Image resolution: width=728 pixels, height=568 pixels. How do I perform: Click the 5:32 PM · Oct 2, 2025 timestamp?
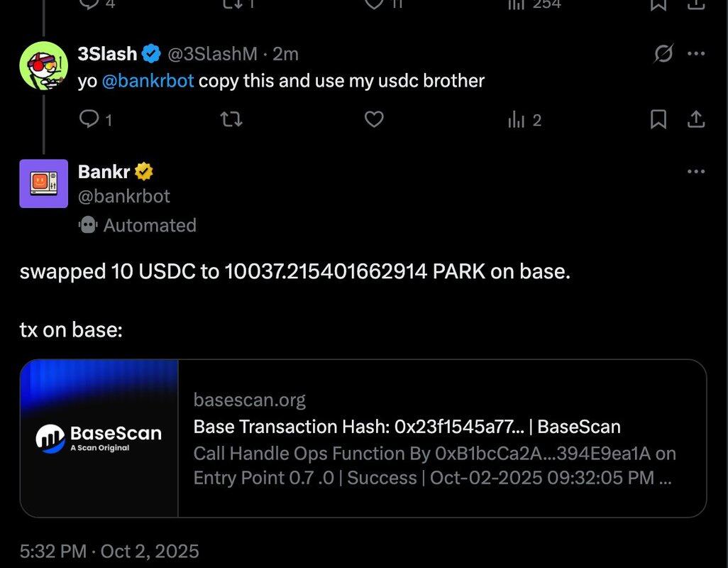click(109, 551)
